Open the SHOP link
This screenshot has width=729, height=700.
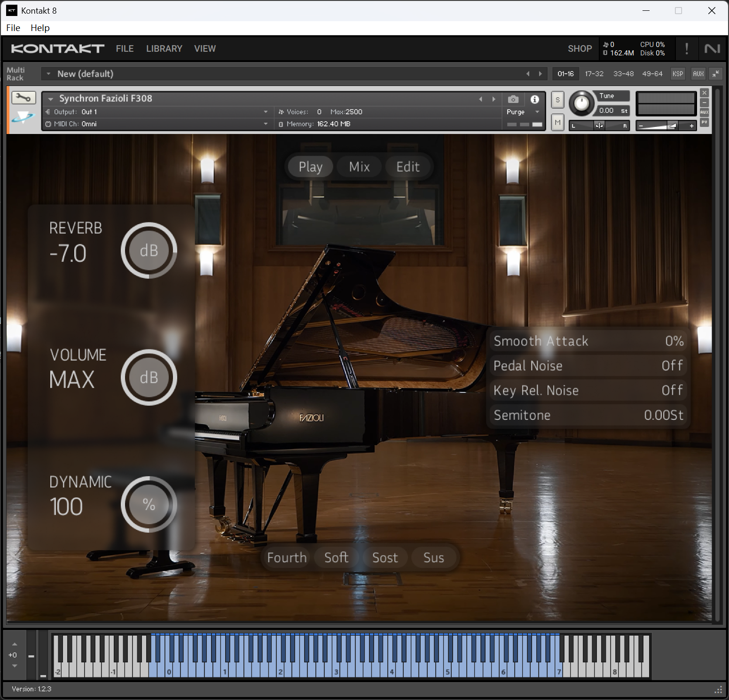[x=580, y=48]
